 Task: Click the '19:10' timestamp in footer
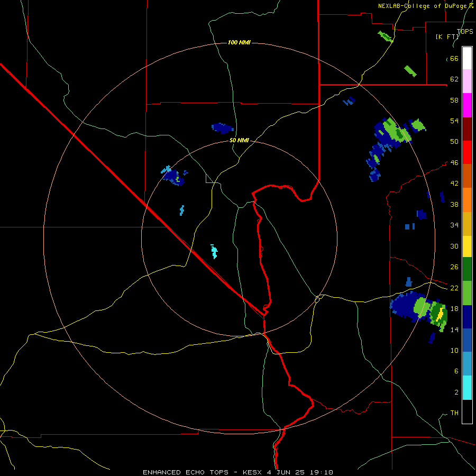[322, 472]
